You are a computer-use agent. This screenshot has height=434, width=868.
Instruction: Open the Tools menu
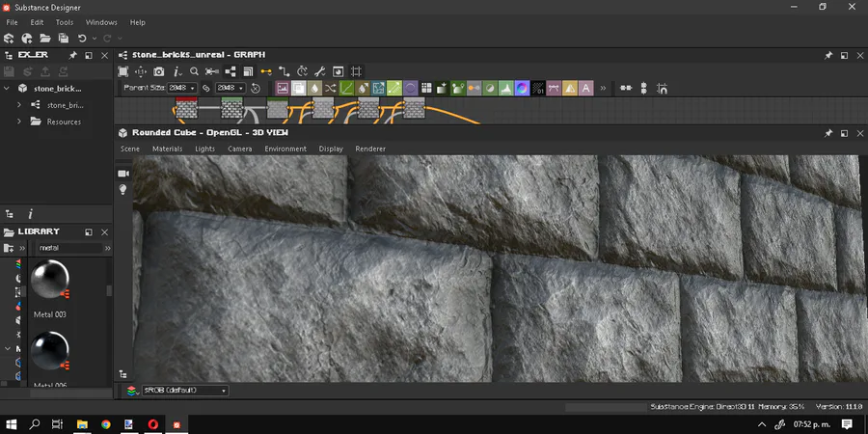(65, 22)
